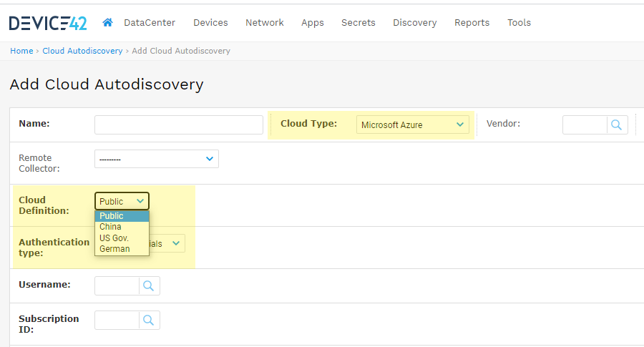Open the Username lookup magnifier icon
Image resolution: width=644 pixels, height=347 pixels.
pos(149,285)
